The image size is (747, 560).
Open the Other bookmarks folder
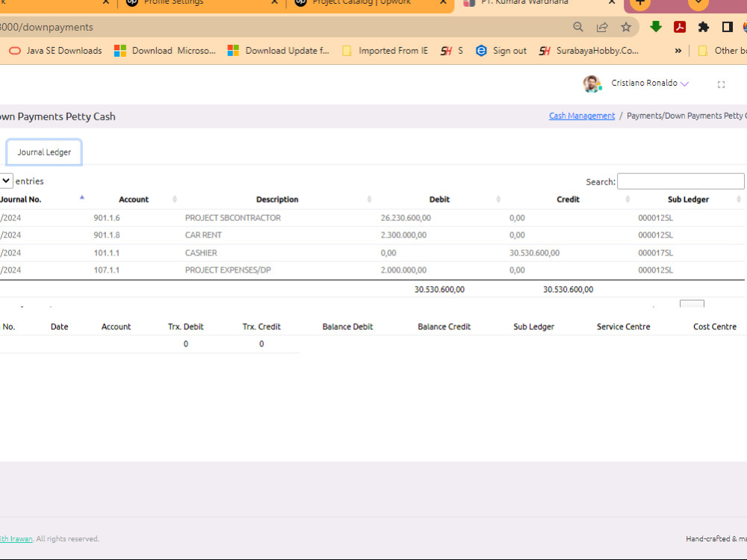pos(722,51)
